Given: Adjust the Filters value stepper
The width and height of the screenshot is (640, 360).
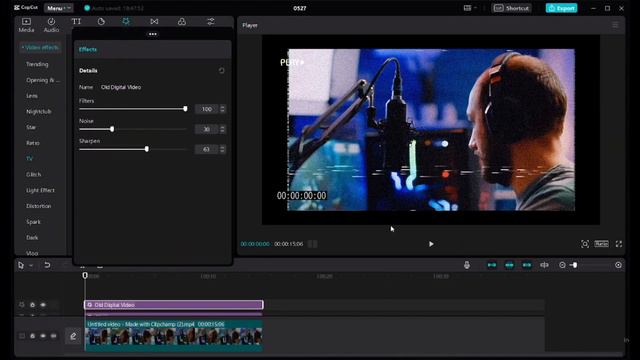Looking at the screenshot, I should 222,109.
